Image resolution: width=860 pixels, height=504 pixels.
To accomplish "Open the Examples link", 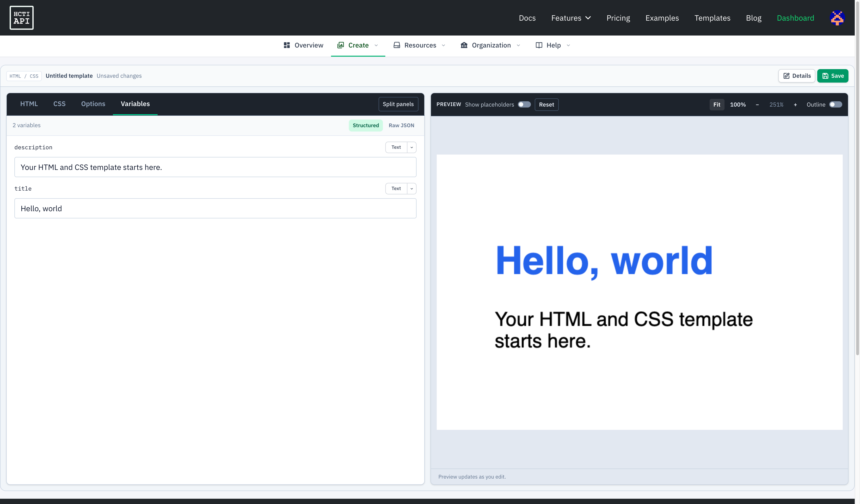I will point(662,18).
